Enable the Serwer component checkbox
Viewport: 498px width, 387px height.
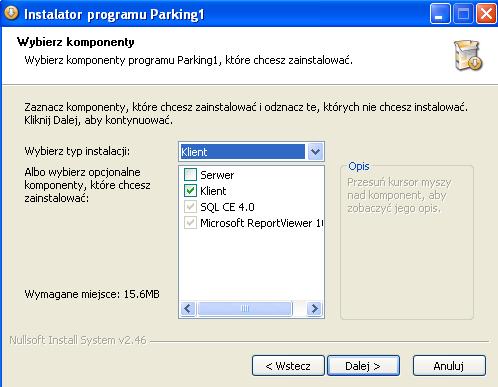pyautogui.click(x=190, y=174)
